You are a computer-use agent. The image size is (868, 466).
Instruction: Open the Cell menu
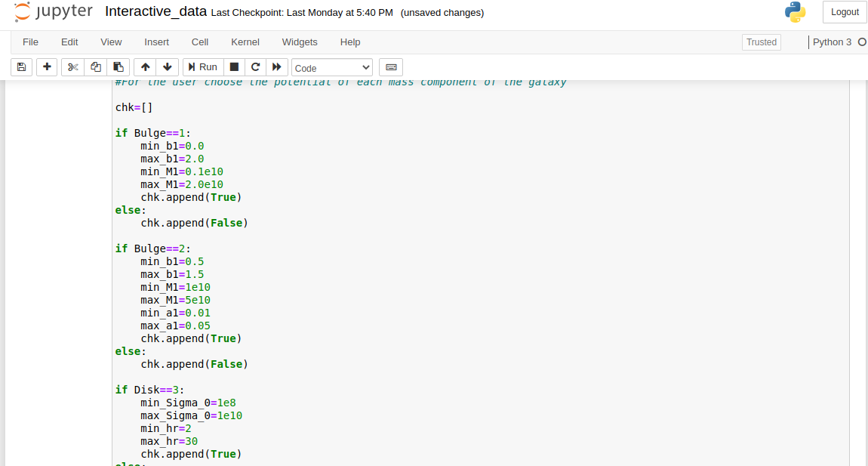pyautogui.click(x=200, y=42)
